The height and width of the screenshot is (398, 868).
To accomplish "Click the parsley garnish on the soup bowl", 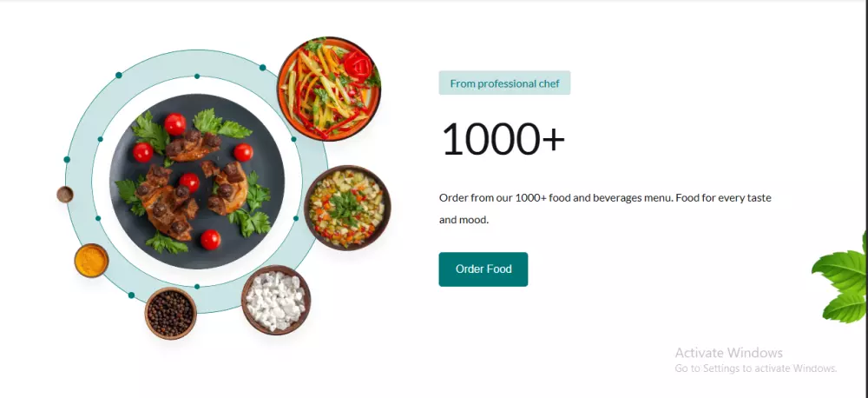I will coord(346,207).
